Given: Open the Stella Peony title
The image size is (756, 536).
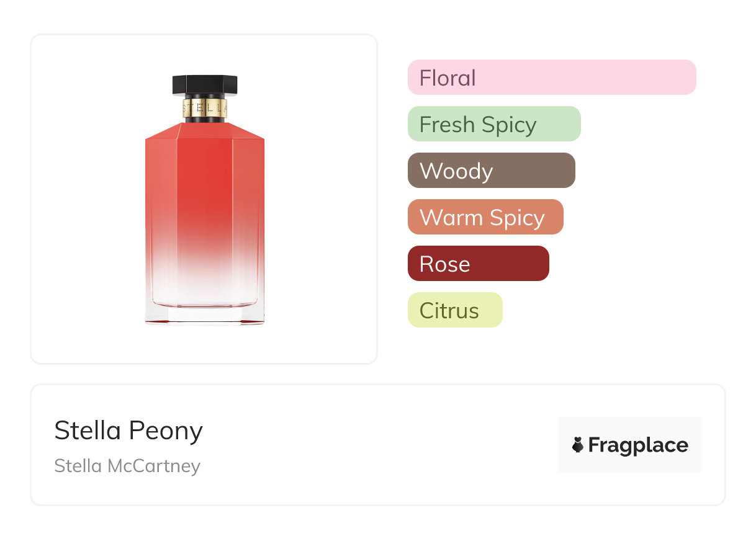Looking at the screenshot, I should click(x=128, y=431).
